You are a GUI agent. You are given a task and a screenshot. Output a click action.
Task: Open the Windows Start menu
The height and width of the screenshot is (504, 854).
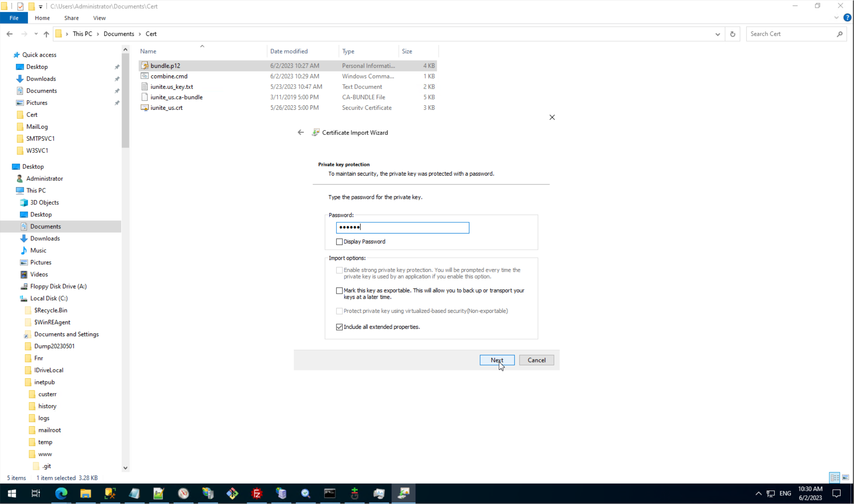click(12, 494)
